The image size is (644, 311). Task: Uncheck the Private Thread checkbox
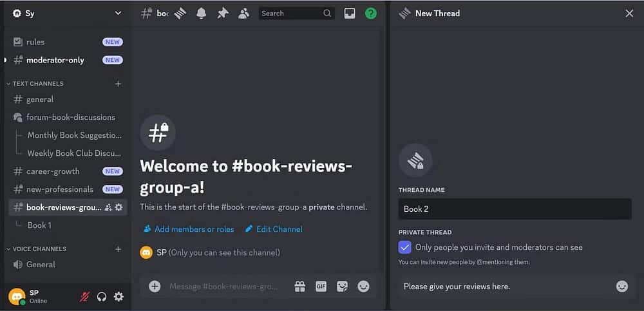pyautogui.click(x=405, y=247)
